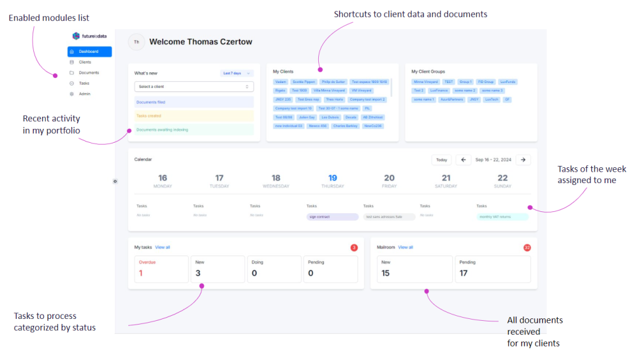Viewport: 644px width, 356px height.
Task: Click the Th user avatar
Action: (x=136, y=42)
